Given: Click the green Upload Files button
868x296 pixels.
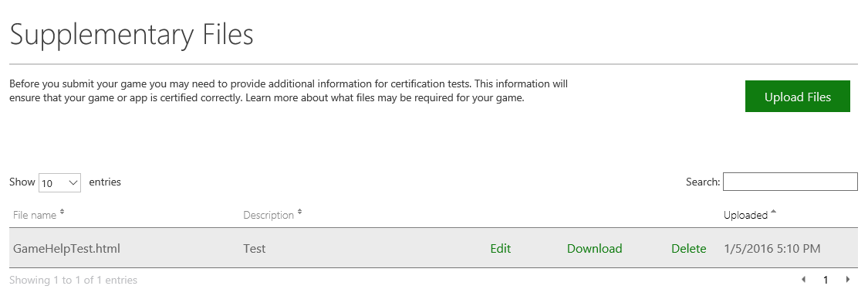Looking at the screenshot, I should pos(797,97).
